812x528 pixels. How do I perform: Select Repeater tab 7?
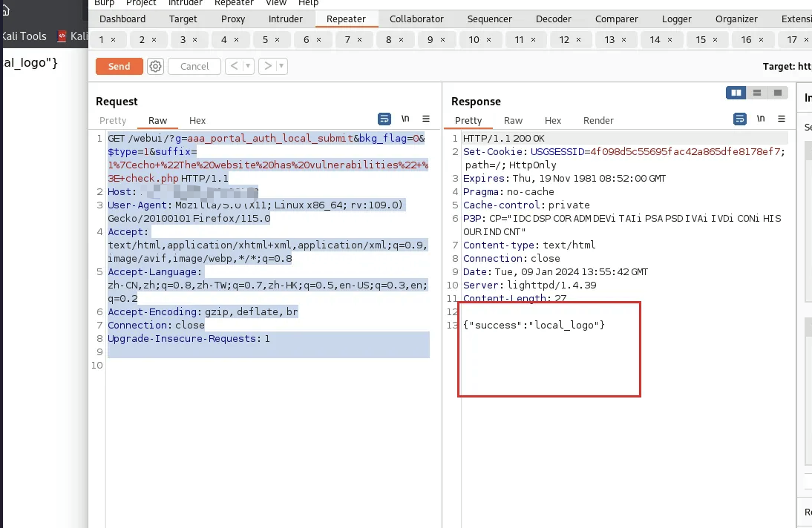click(347, 39)
